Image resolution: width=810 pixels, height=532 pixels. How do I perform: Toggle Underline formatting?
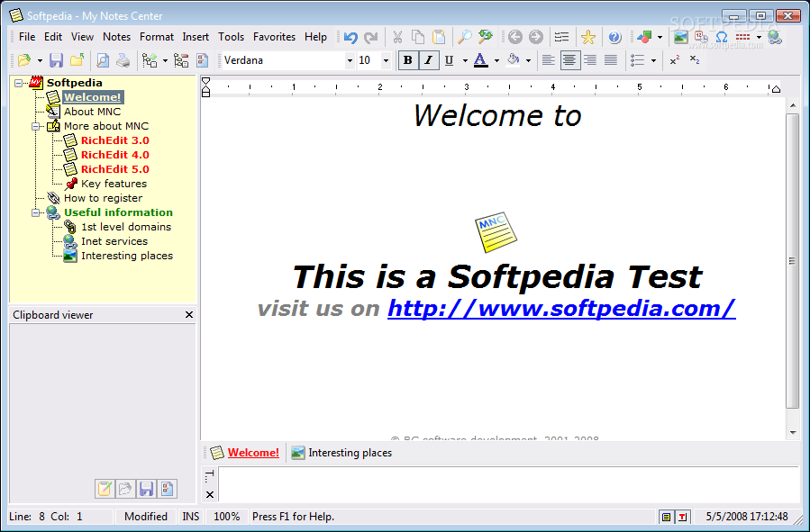449,60
